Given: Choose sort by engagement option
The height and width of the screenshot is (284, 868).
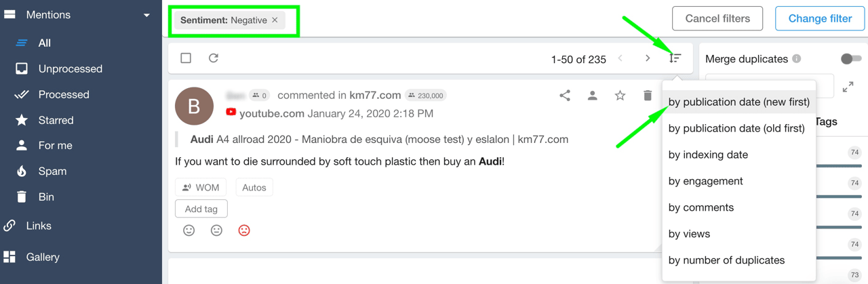Looking at the screenshot, I should (x=705, y=181).
